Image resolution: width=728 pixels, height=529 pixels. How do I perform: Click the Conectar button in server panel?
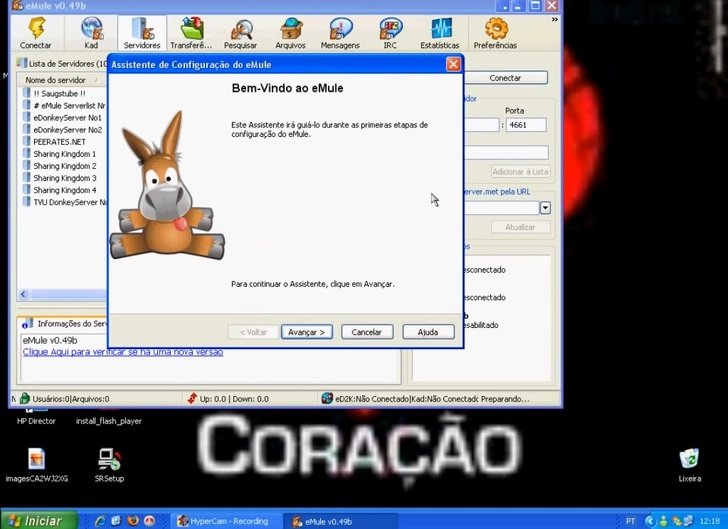tap(505, 78)
